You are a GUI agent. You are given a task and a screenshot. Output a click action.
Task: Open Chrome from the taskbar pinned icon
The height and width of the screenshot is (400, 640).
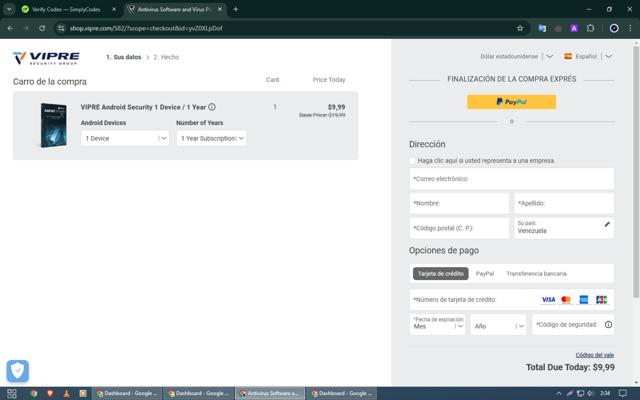[34, 393]
